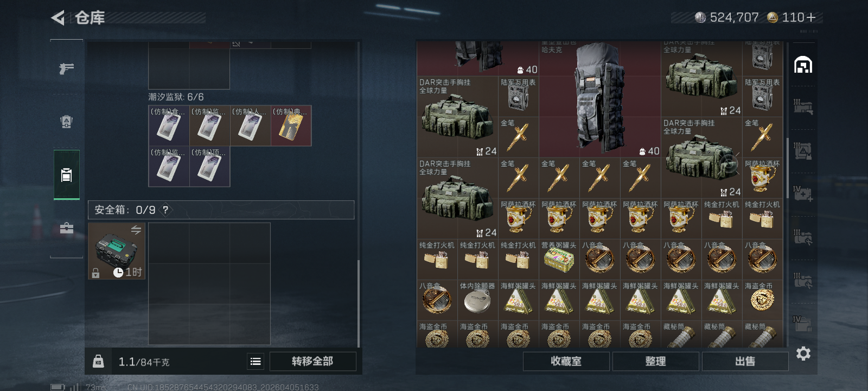Add currency with the plus beside 110
Image resolution: width=868 pixels, height=391 pixels.
812,18
